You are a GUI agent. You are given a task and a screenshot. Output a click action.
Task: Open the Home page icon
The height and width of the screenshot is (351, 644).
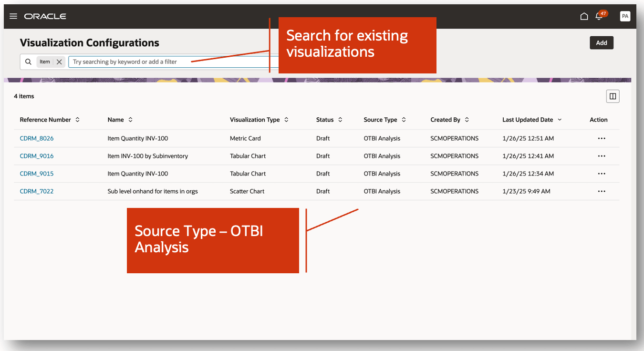(x=584, y=16)
